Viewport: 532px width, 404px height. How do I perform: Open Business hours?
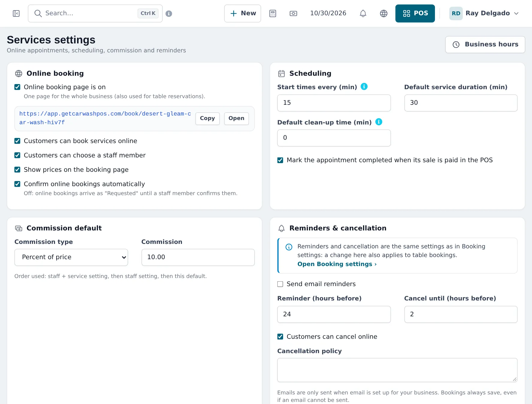click(x=485, y=45)
